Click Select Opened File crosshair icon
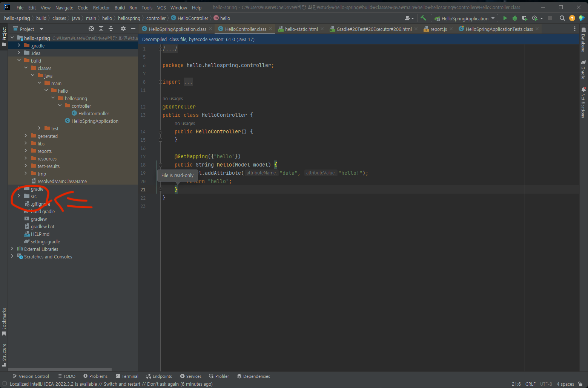 coord(91,29)
